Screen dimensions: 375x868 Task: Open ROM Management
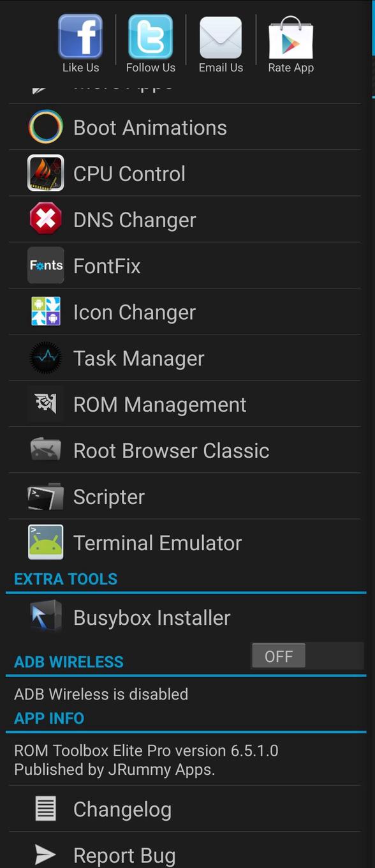pos(159,404)
